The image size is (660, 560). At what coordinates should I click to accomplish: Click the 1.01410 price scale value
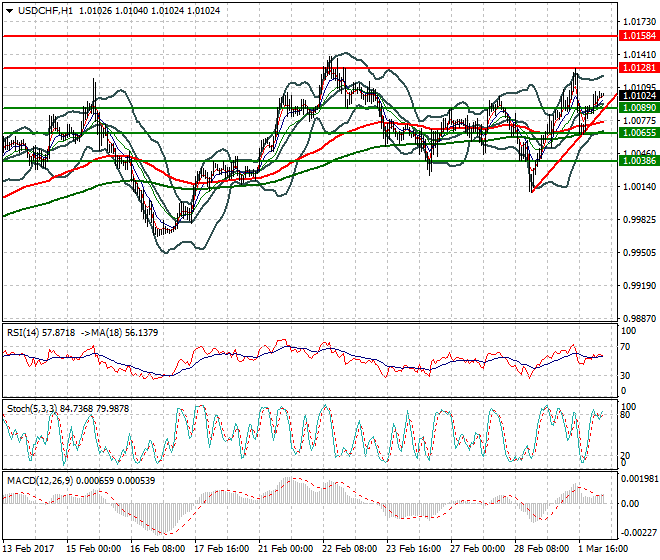click(639, 55)
